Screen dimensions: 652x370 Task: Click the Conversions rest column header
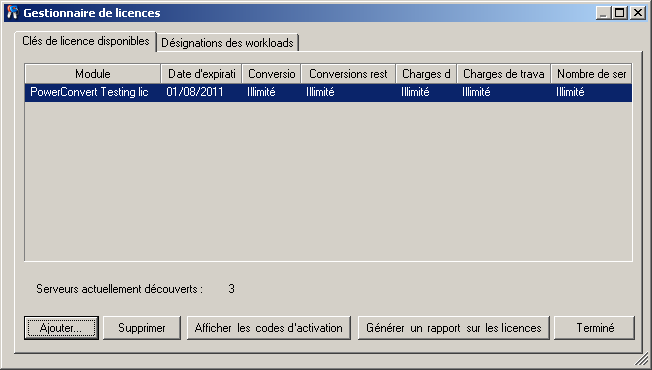pos(348,74)
